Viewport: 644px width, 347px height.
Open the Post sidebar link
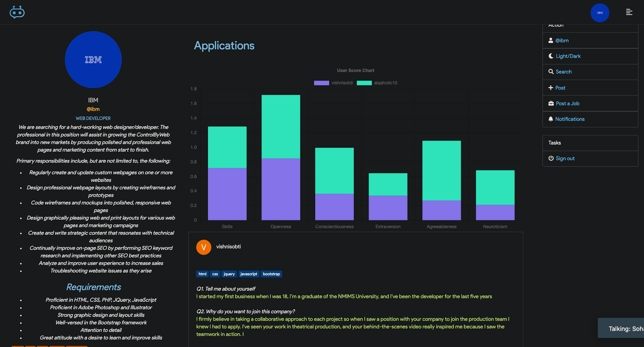coord(560,88)
